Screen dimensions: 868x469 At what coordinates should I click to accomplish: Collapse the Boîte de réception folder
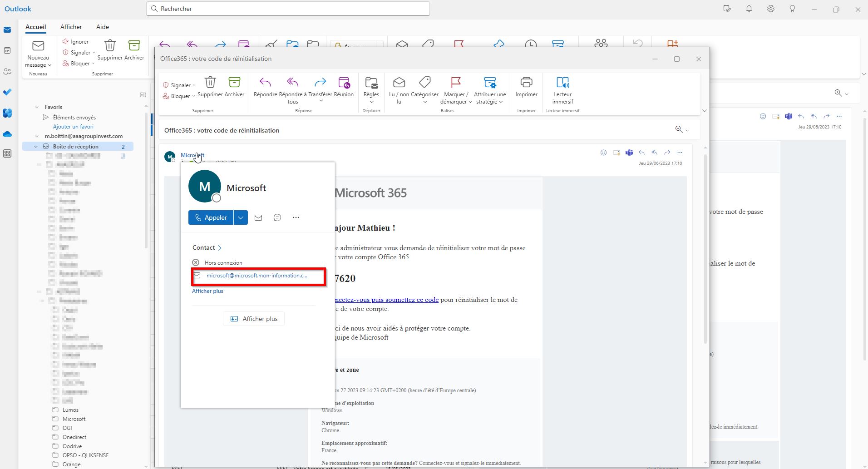[x=36, y=147]
